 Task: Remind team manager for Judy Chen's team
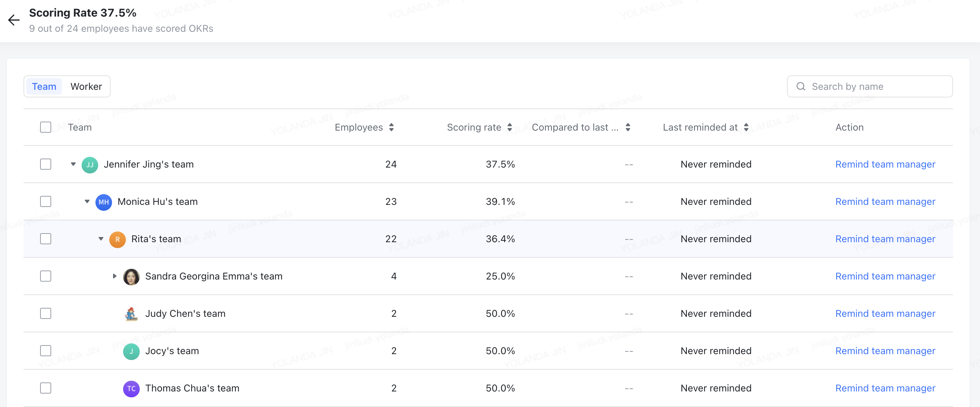[885, 313]
